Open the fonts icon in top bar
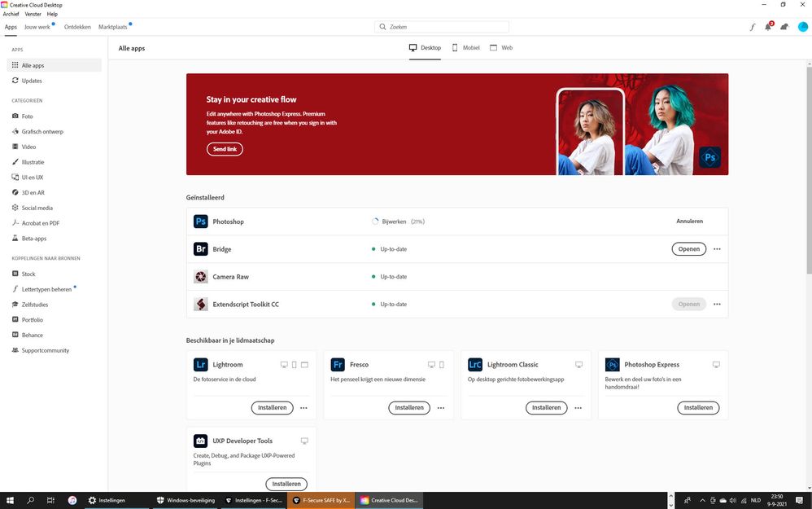 tap(753, 27)
